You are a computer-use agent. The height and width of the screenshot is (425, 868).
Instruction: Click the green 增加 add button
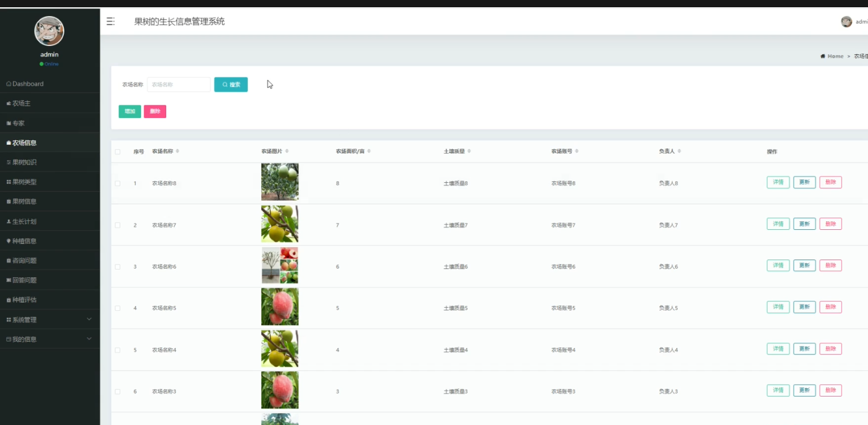click(130, 111)
